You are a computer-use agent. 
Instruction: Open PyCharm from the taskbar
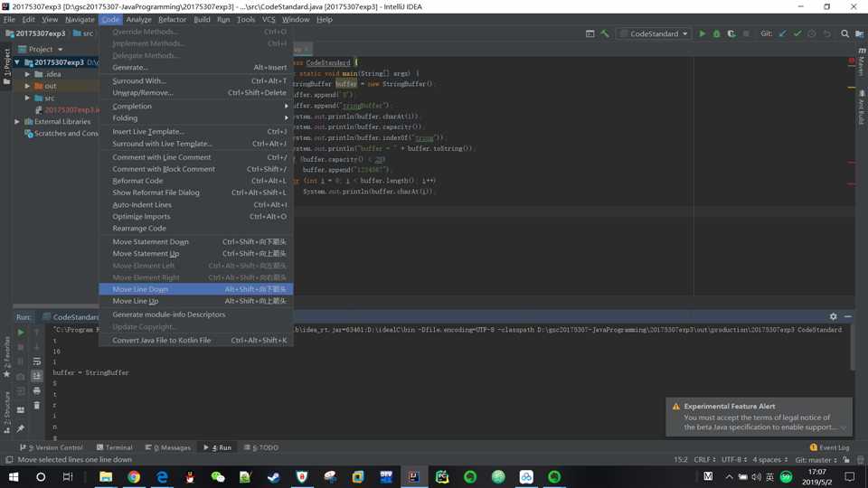click(x=442, y=476)
